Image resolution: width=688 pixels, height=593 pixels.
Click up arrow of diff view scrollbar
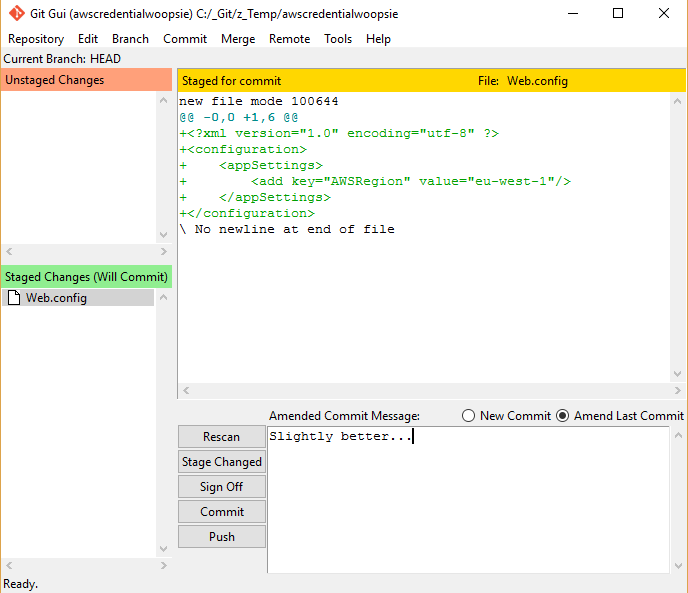coord(677,101)
